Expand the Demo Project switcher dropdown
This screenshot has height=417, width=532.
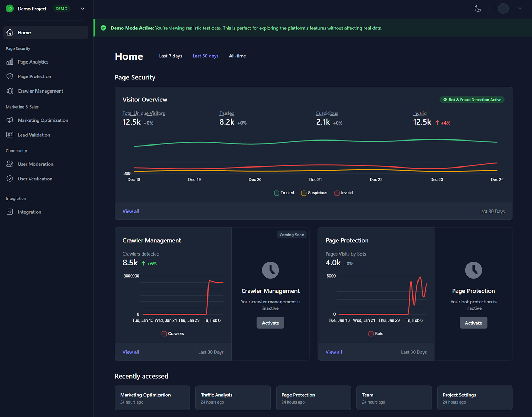point(83,9)
